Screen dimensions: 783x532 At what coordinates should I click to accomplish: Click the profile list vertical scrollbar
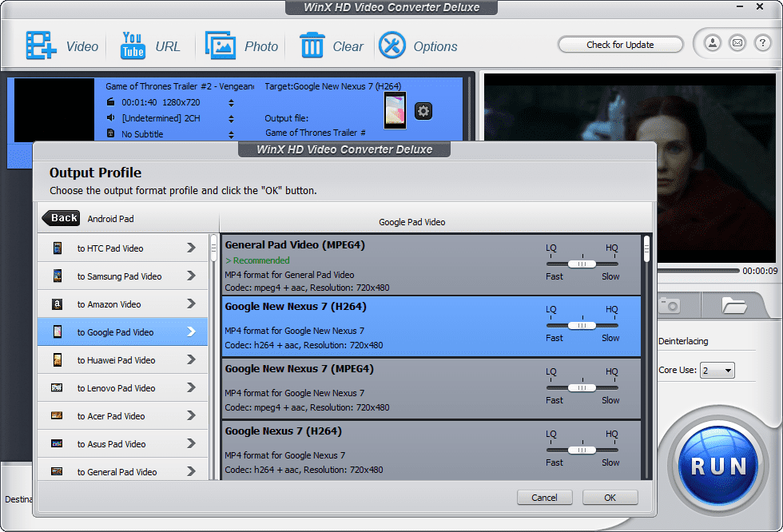[646, 357]
